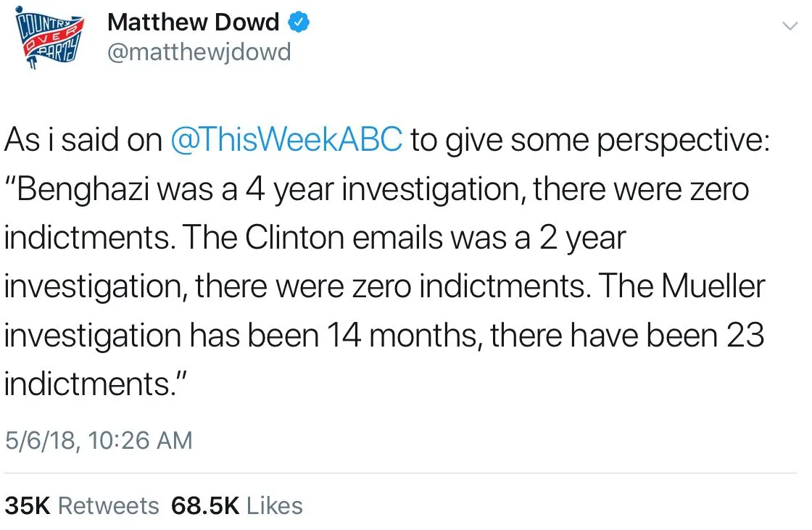Screen dimensions: 812x530
Task: Click the number "68.5K" like count
Action: click(204, 505)
